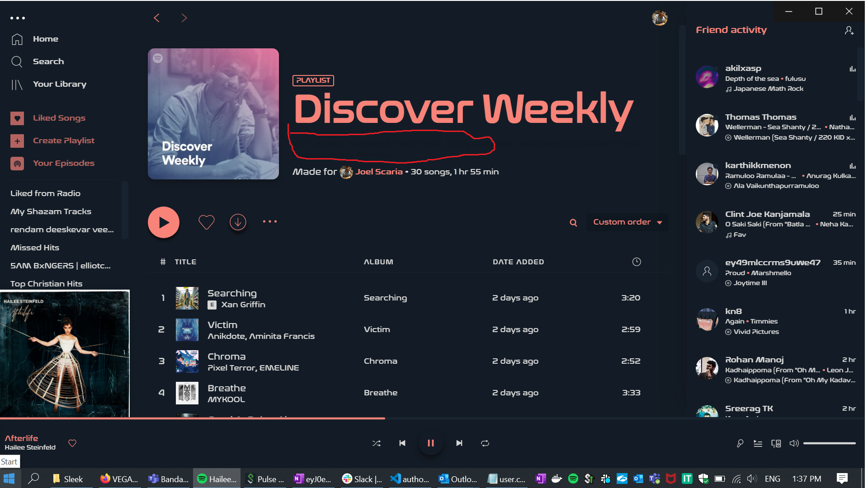Image resolution: width=868 pixels, height=488 pixels.
Task: Open Joel Scaria profile link
Action: (x=378, y=172)
